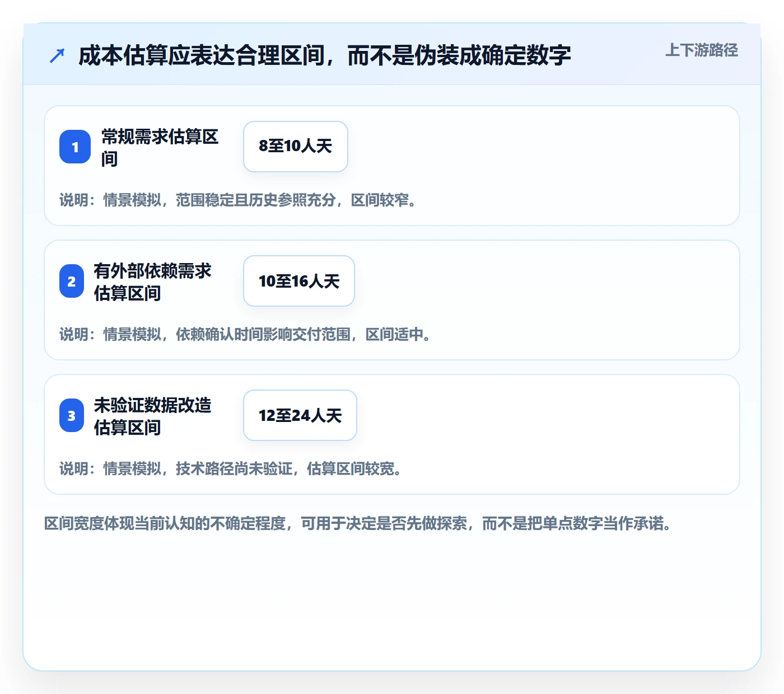Click the note ending with 区间较窄
784x694 pixels.
[x=239, y=200]
